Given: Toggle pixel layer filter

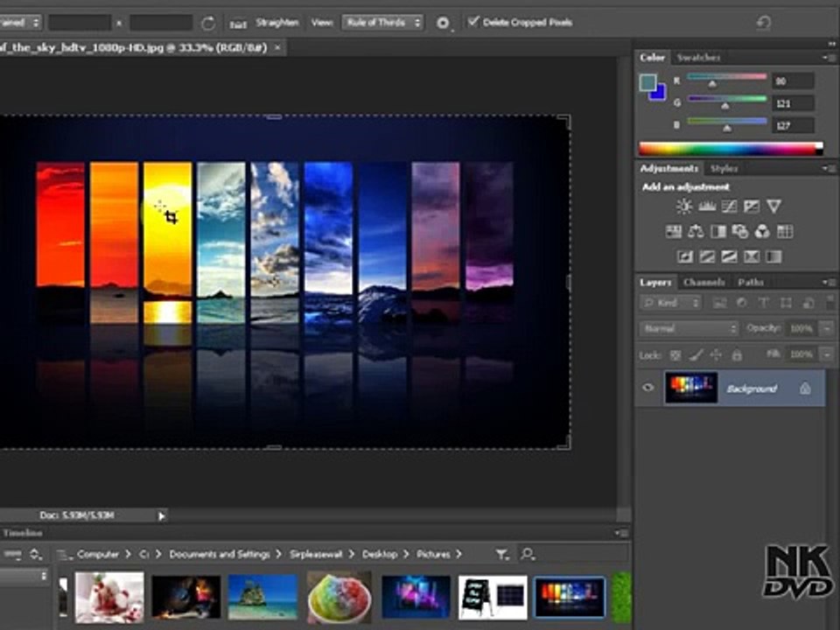Looking at the screenshot, I should click(719, 304).
